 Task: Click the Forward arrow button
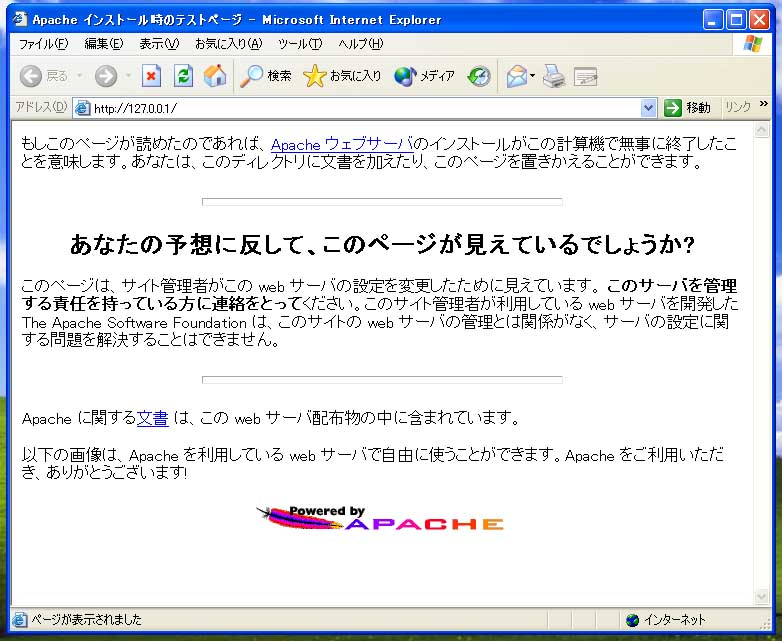106,76
